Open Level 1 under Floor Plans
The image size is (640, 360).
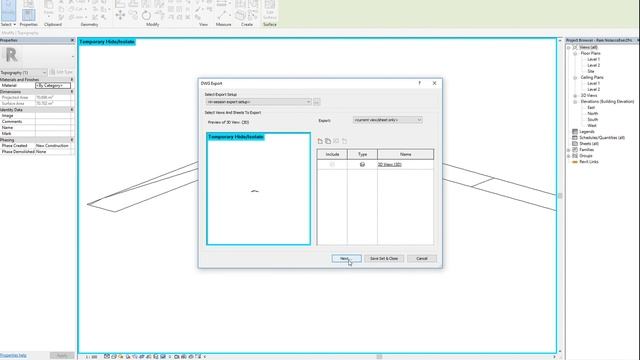[x=593, y=60]
